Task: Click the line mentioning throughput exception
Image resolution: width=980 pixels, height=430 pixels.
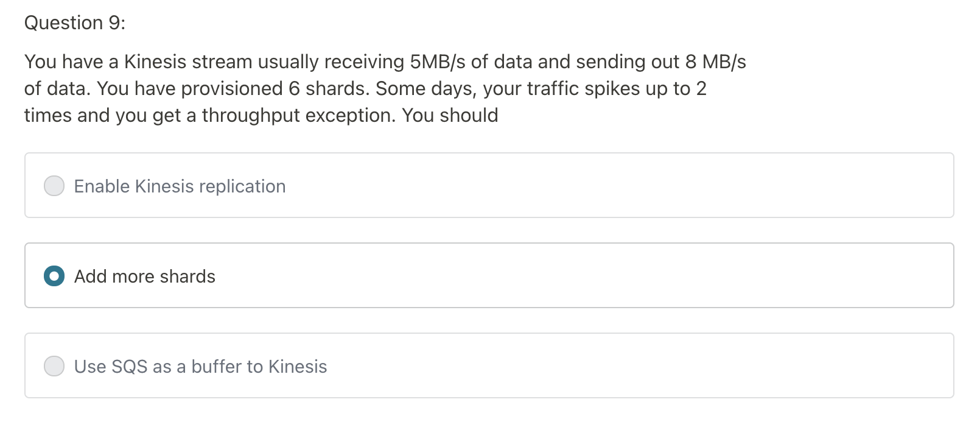Action: click(x=261, y=115)
